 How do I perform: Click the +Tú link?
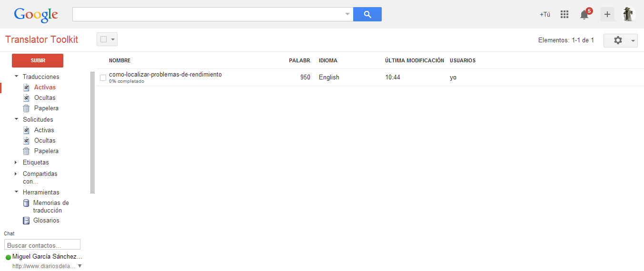click(545, 15)
